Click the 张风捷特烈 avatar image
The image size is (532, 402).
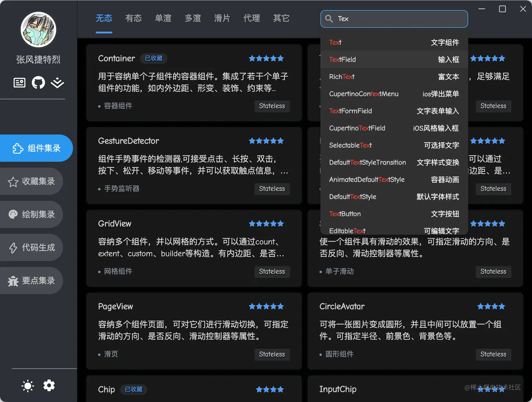38,30
